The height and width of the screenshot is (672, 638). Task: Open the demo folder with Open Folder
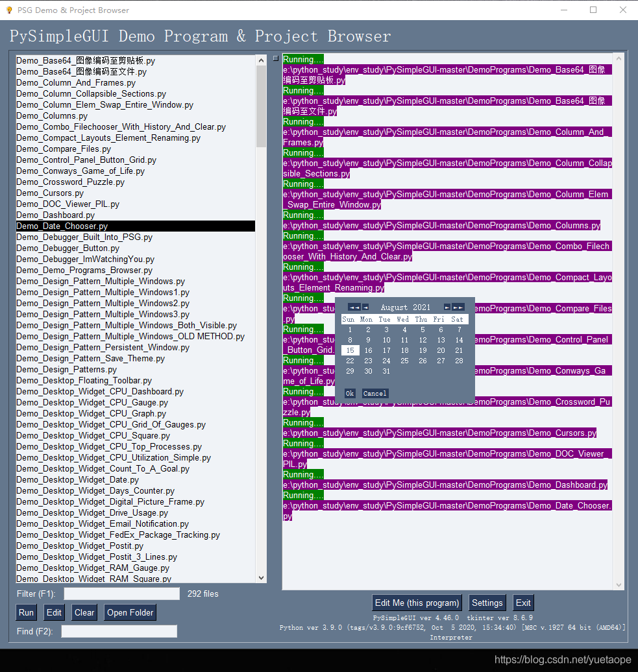coord(130,612)
